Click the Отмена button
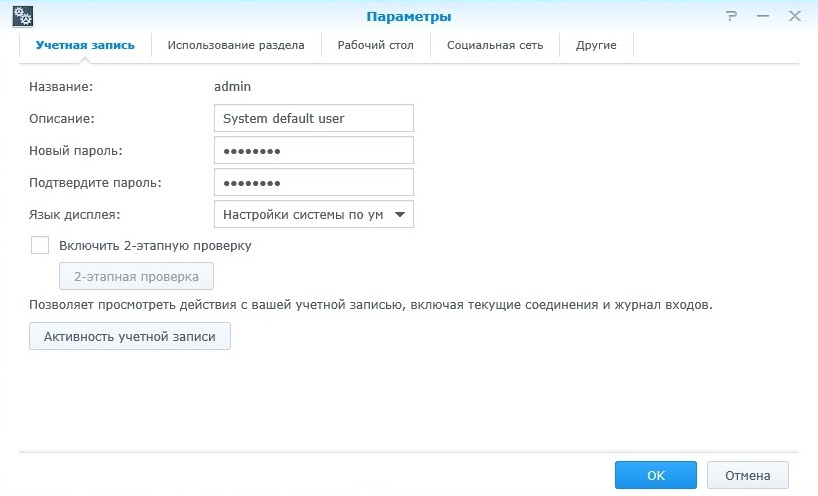Viewport: 818px width, 496px height. [x=747, y=475]
